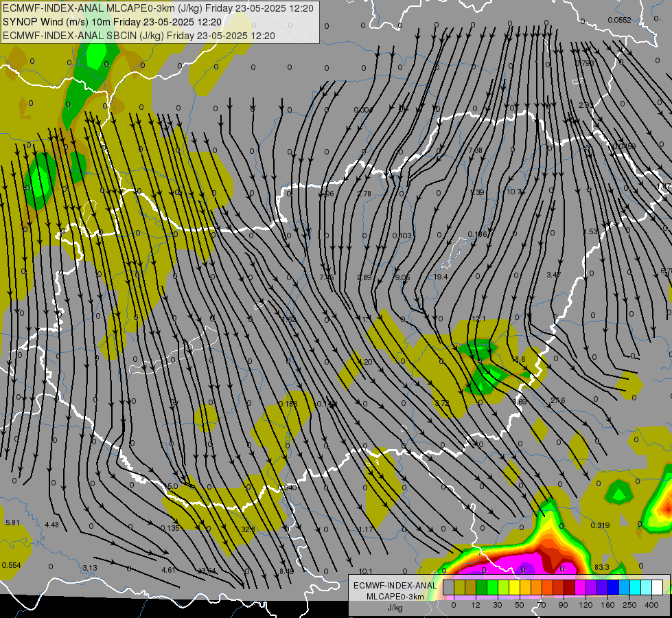The width and height of the screenshot is (672, 618).
Task: Click the 3.72 value on the map
Action: point(442,402)
